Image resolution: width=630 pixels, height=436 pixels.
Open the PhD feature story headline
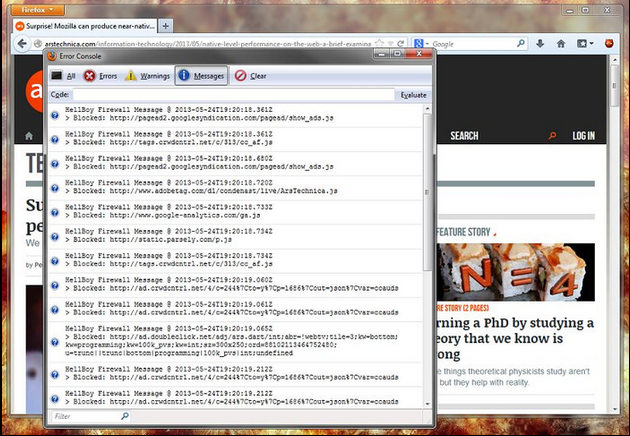[516, 339]
